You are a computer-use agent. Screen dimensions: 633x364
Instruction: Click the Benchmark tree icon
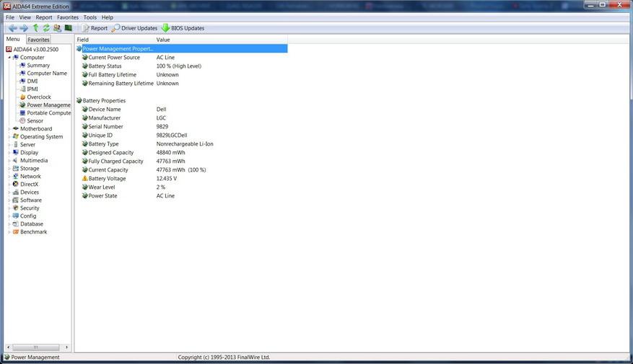click(x=16, y=232)
